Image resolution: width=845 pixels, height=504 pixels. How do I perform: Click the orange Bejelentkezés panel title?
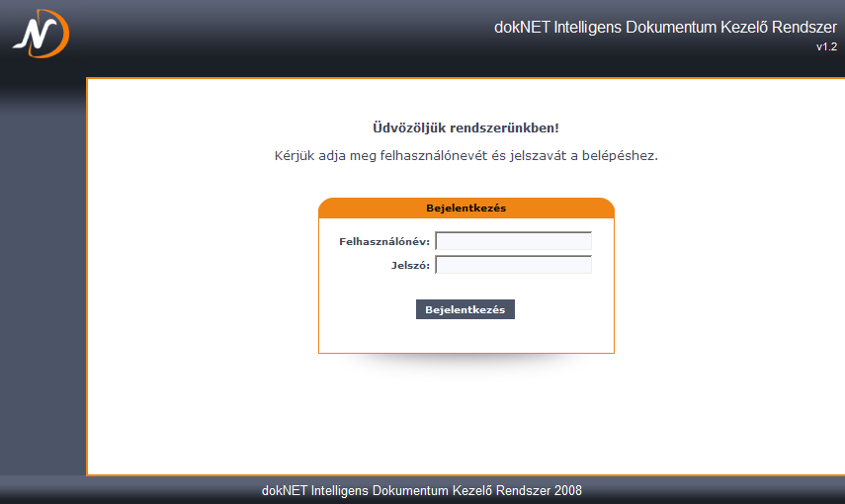466,209
